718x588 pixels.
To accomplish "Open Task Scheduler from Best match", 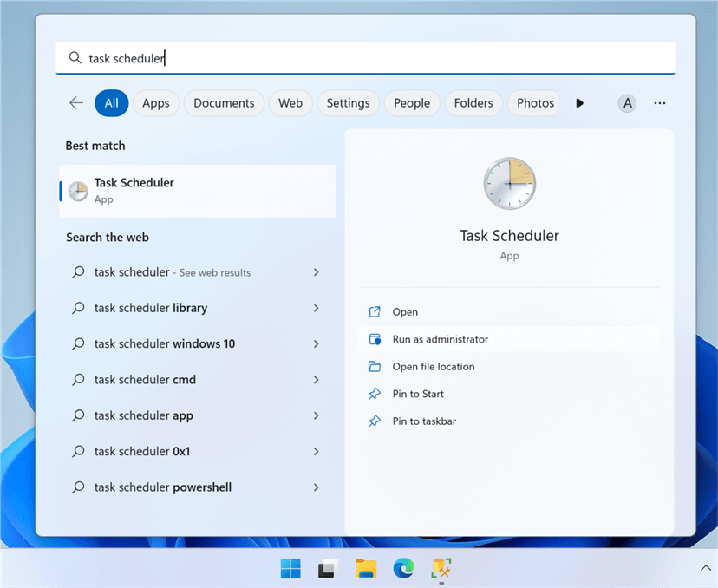I will pos(197,191).
